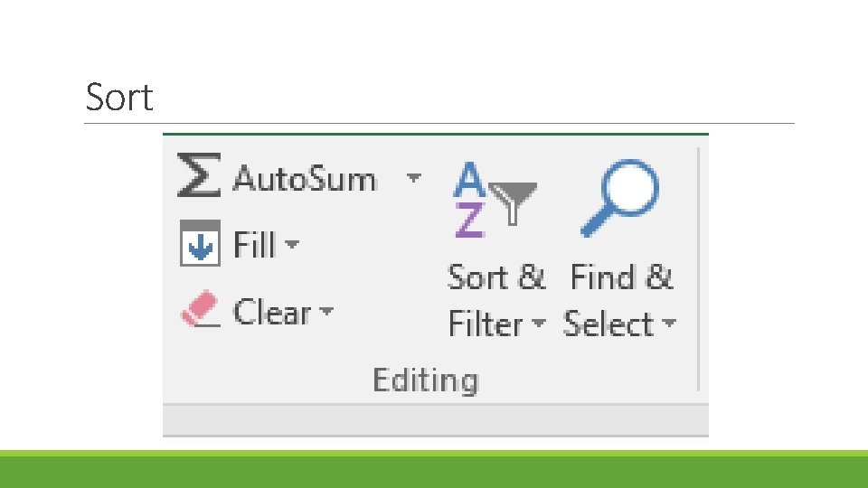
Task: Click the AutoSum text label
Action: point(305,179)
